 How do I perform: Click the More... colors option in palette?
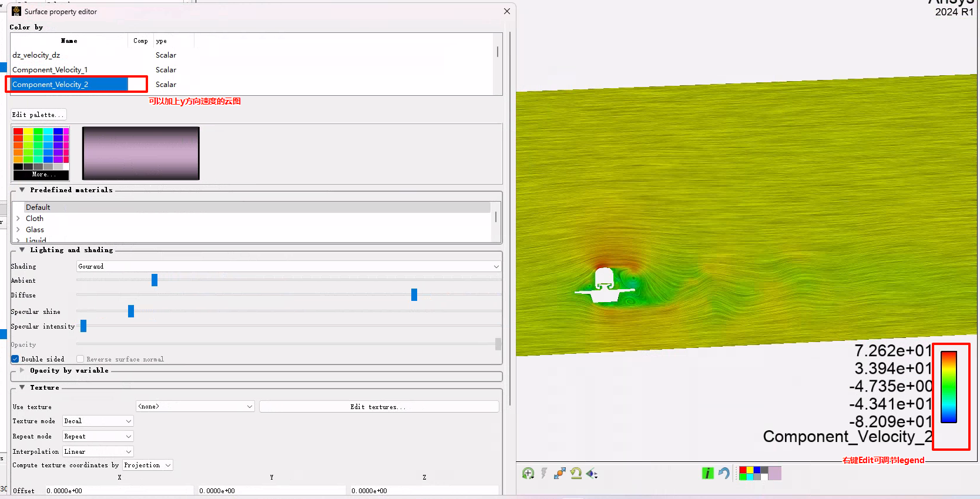41,175
